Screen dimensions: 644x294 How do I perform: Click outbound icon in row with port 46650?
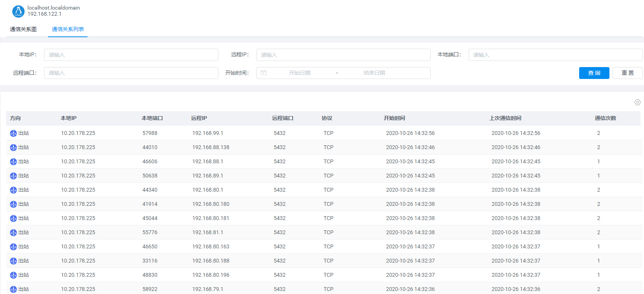pos(13,247)
